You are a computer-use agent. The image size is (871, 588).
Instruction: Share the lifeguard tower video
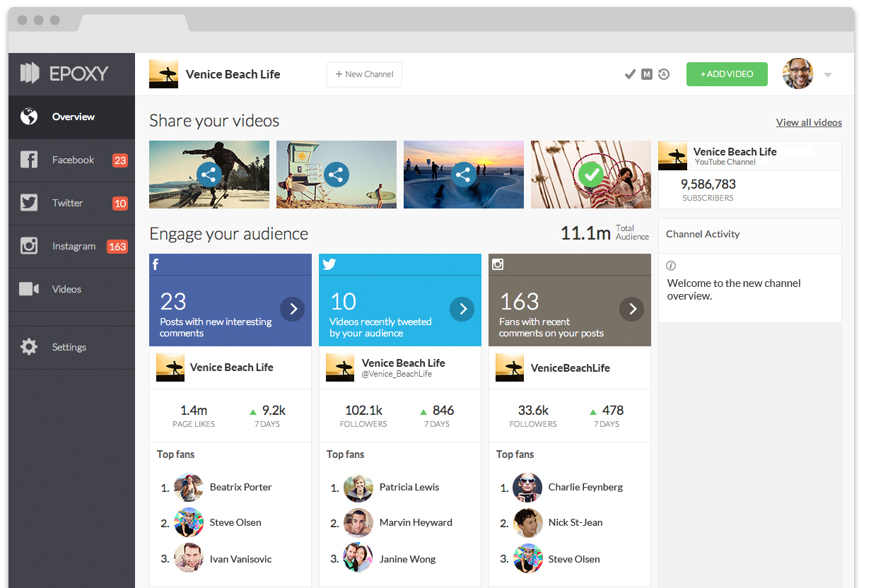click(x=337, y=174)
